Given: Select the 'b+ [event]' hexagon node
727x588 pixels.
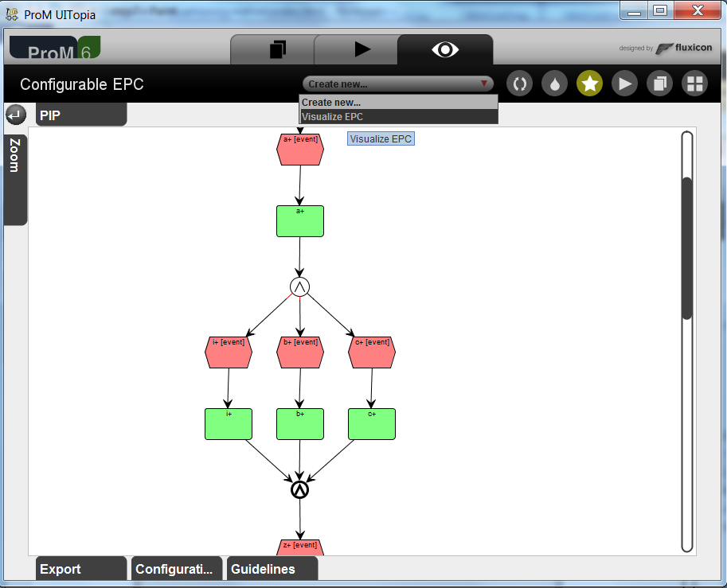Looking at the screenshot, I should pyautogui.click(x=300, y=352).
